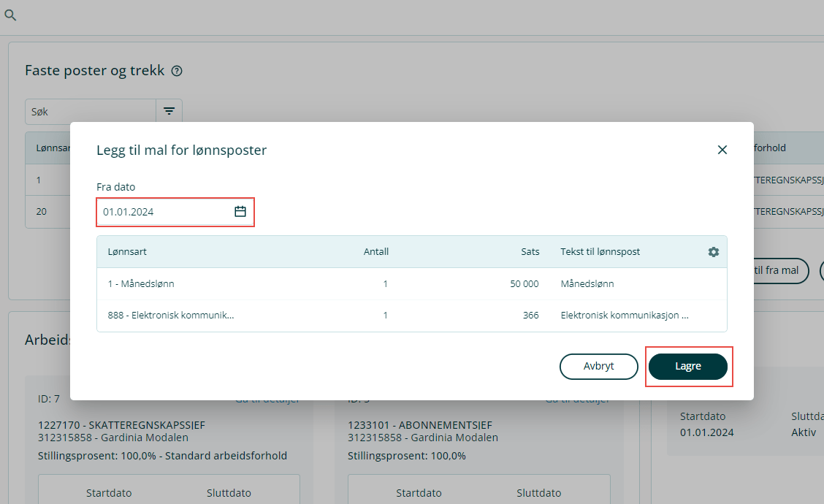Select the 1 - Månedslønn row
The width and height of the screenshot is (824, 504).
[141, 284]
